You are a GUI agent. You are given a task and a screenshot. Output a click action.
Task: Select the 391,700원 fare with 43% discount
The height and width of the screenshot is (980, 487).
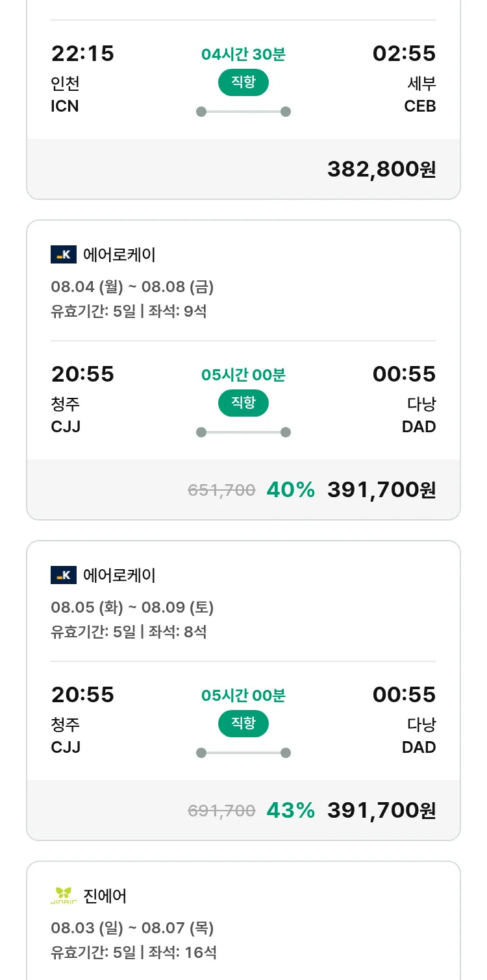(x=381, y=810)
